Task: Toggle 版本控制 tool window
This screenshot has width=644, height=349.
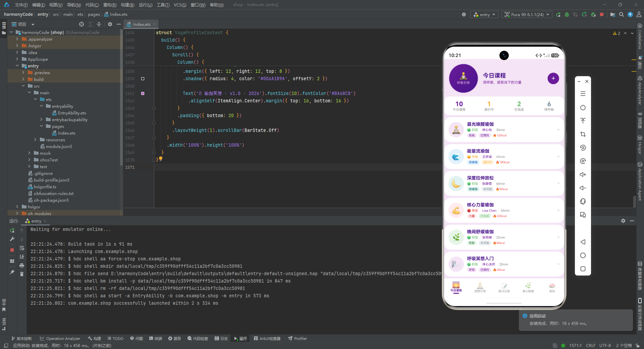Action: [21, 339]
